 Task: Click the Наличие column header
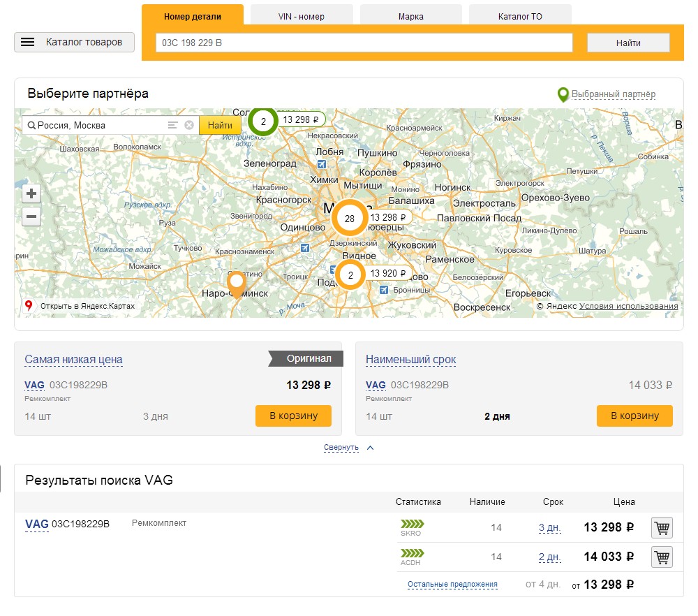[x=487, y=502]
